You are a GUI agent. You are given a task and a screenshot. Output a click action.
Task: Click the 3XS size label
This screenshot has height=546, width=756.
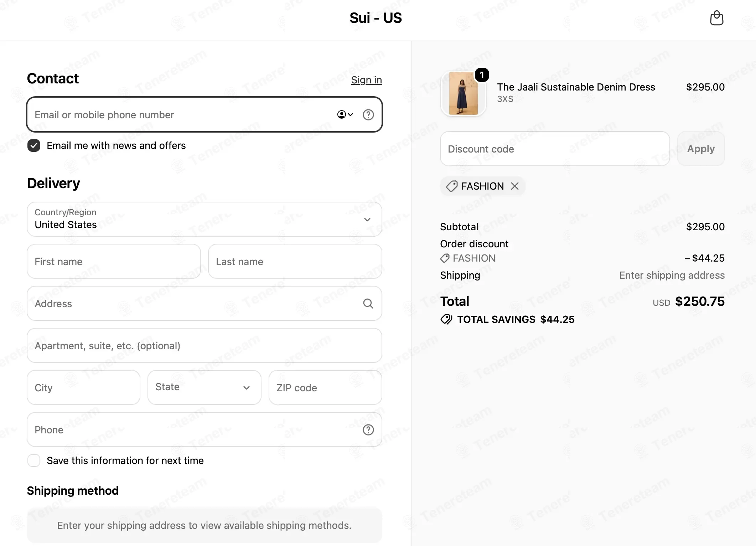[x=505, y=99]
